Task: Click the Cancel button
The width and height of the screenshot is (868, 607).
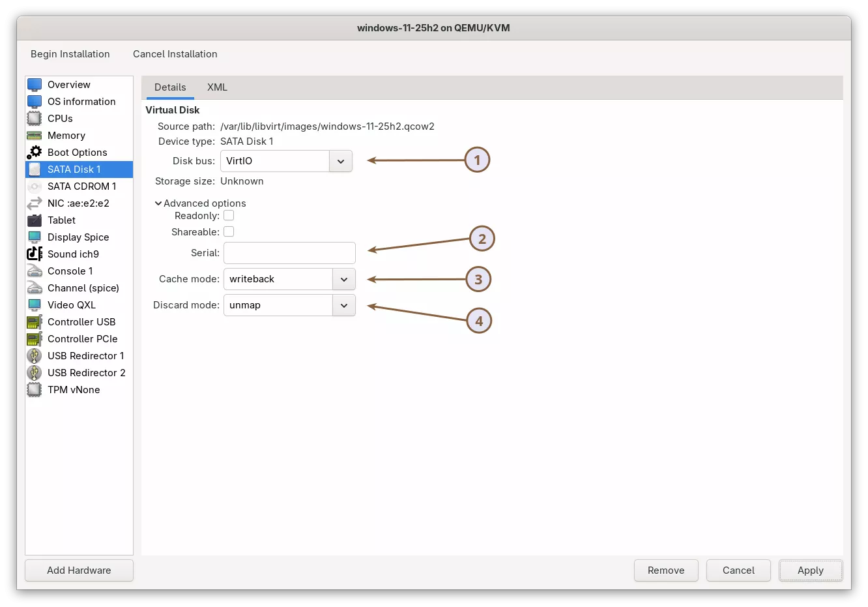Action: pos(738,570)
